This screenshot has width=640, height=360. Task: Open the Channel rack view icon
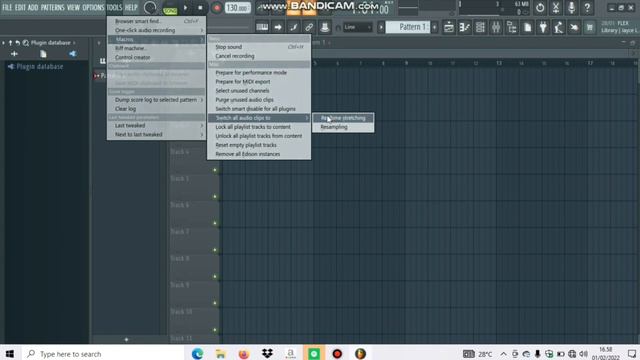[480, 27]
